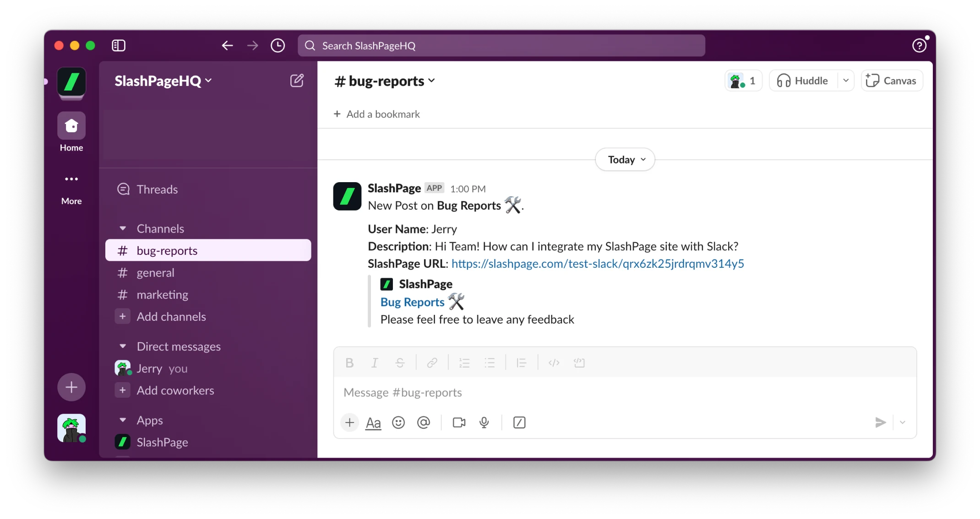The height and width of the screenshot is (519, 980).
Task: Open direct message with Jerry
Action: pyautogui.click(x=208, y=368)
